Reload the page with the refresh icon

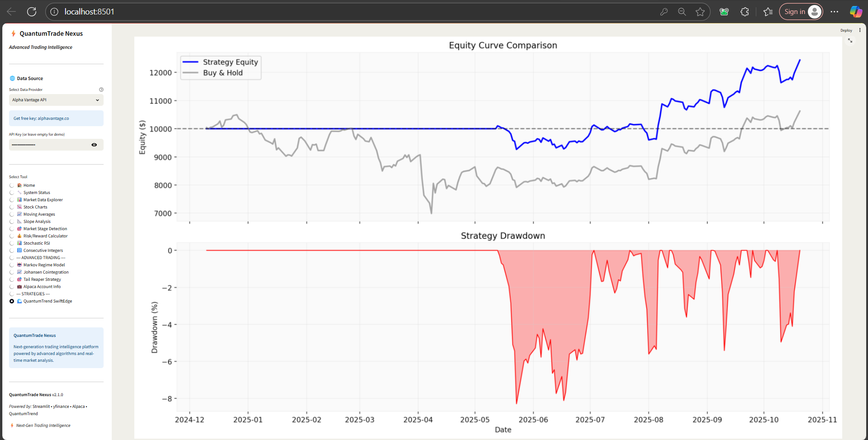[x=32, y=12]
